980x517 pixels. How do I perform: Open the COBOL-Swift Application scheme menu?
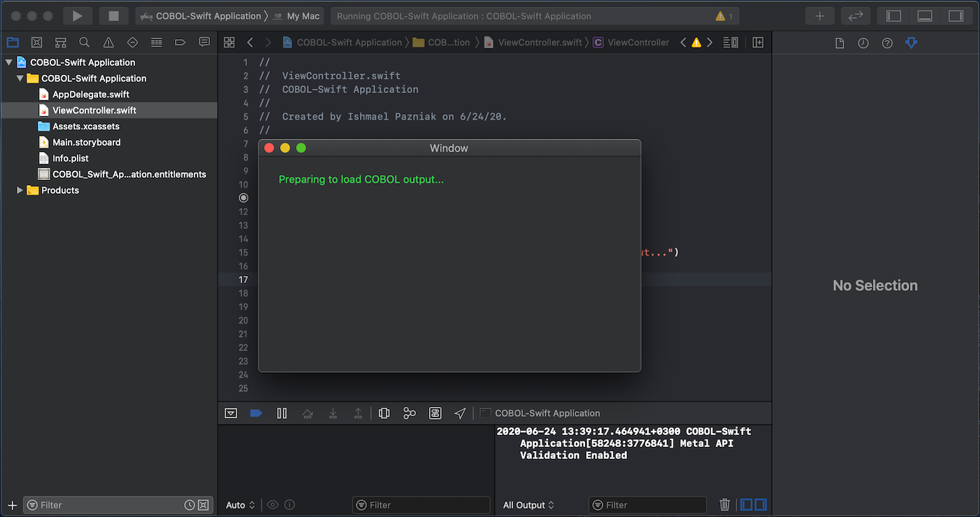[200, 15]
